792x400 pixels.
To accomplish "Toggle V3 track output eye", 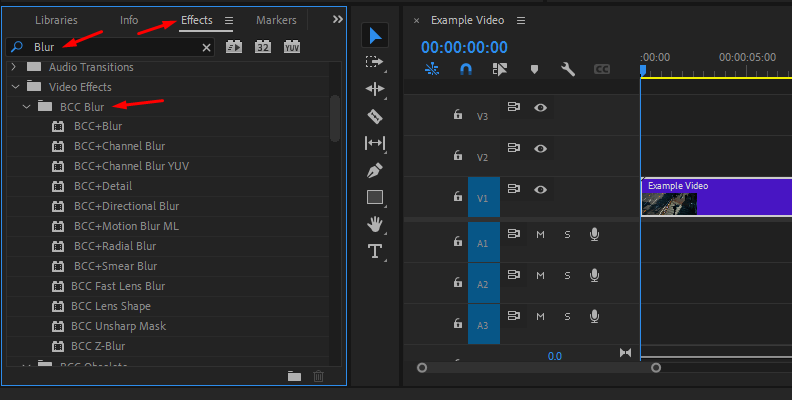I will (x=540, y=108).
